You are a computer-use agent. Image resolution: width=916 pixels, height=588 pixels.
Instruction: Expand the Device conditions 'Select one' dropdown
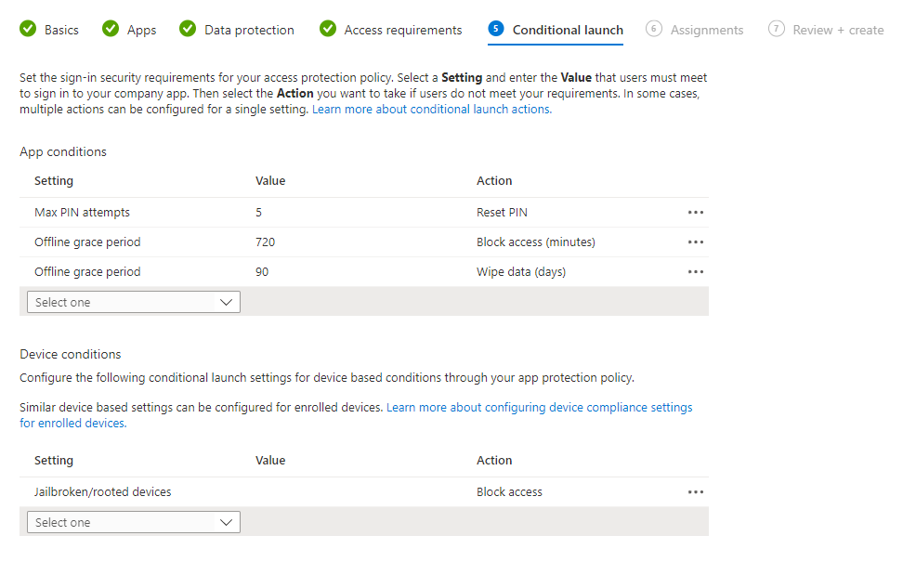pos(134,522)
